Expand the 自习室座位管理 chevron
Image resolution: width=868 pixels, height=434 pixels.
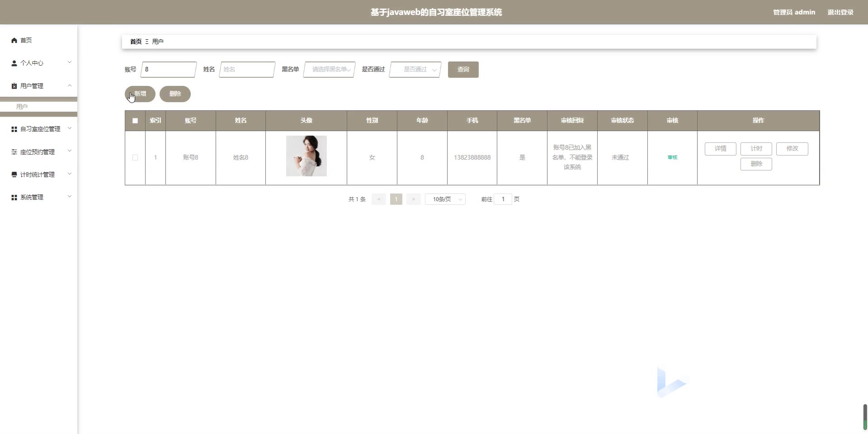point(70,128)
